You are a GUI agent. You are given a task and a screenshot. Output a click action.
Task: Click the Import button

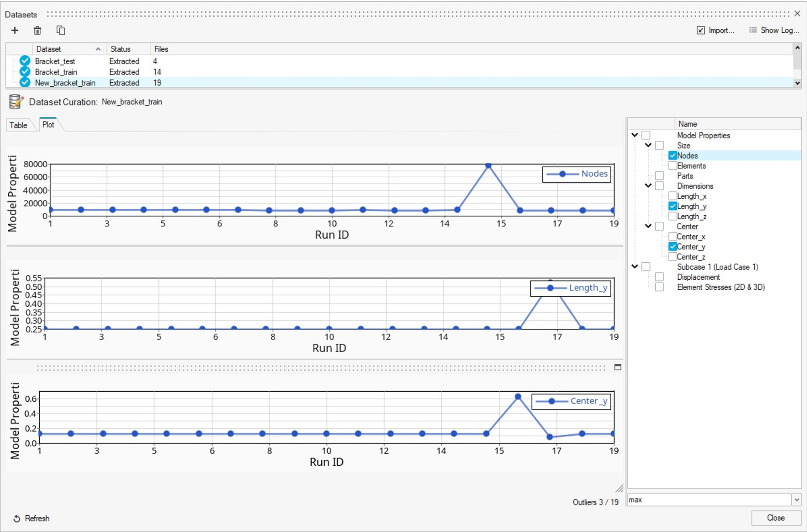tap(715, 30)
